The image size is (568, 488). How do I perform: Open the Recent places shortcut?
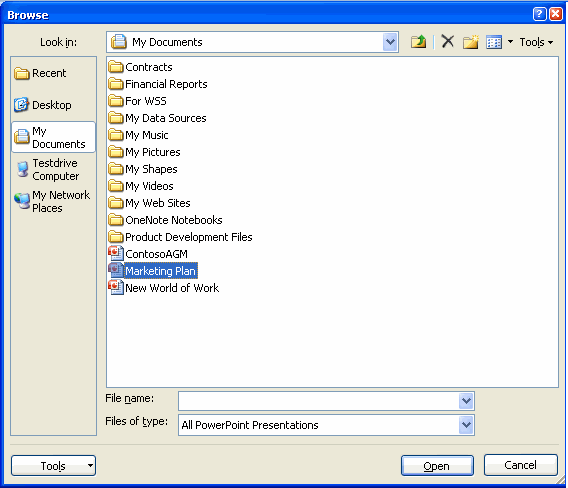pyautogui.click(x=40, y=74)
